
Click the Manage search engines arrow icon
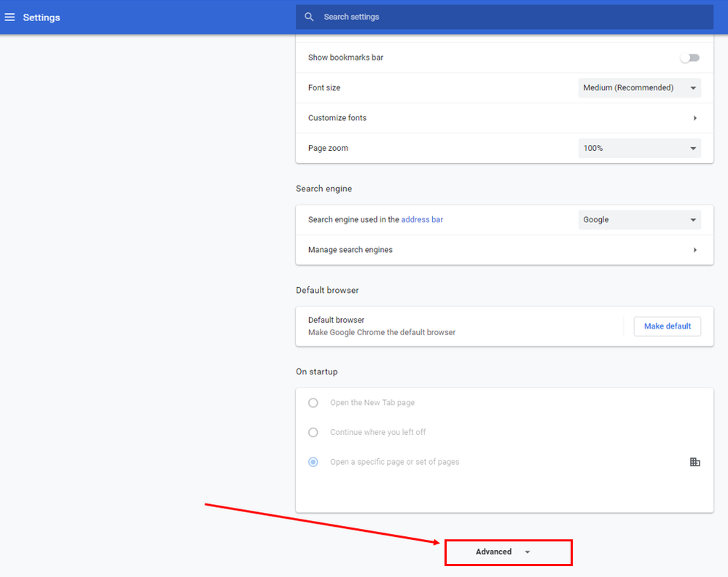coord(694,250)
